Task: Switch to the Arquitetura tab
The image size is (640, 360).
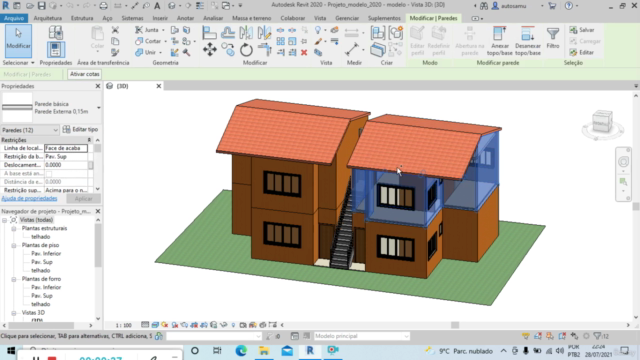Action: [48, 18]
